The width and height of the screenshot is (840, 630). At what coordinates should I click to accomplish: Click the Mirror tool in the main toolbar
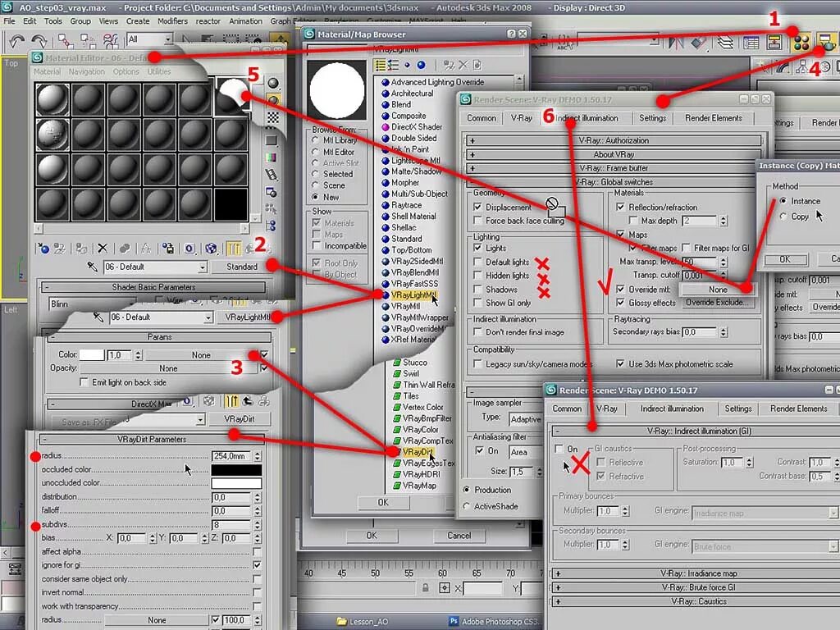click(676, 43)
